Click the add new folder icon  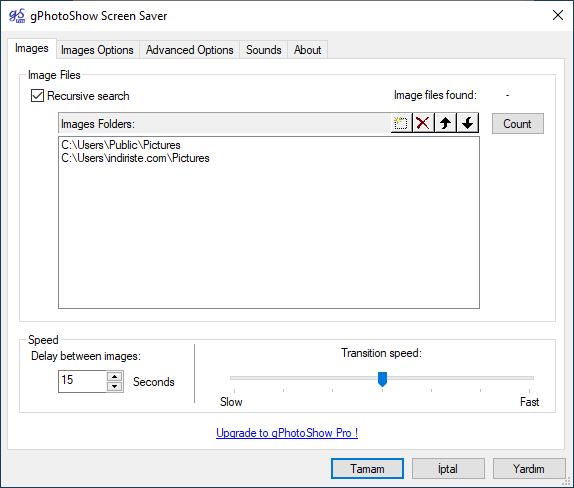[x=401, y=123]
